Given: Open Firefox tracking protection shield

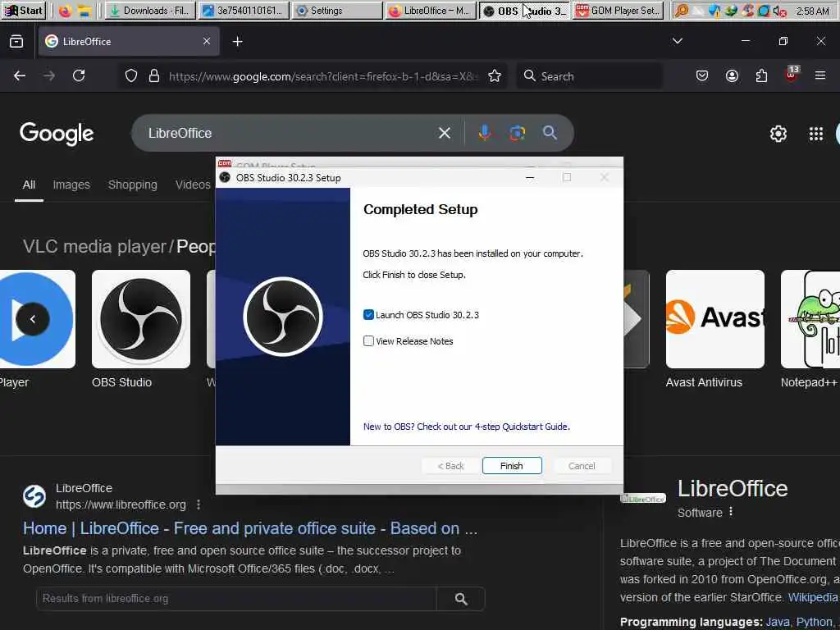Looking at the screenshot, I should (131, 76).
